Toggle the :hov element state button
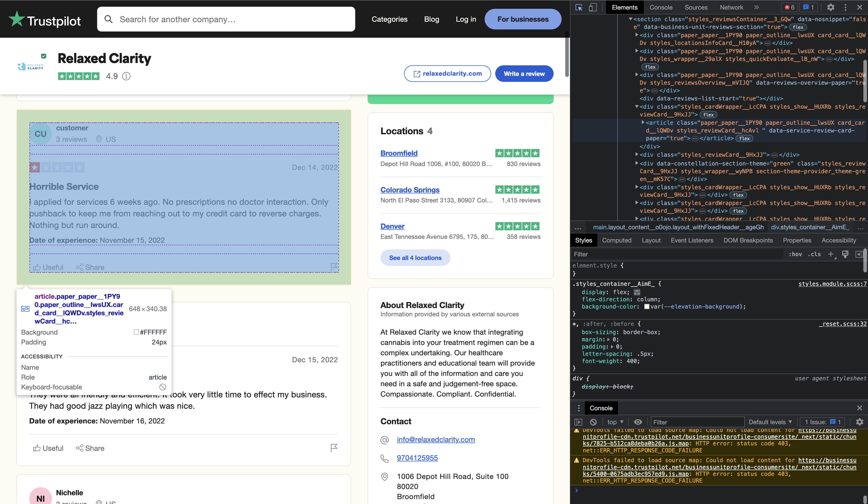 tap(795, 254)
